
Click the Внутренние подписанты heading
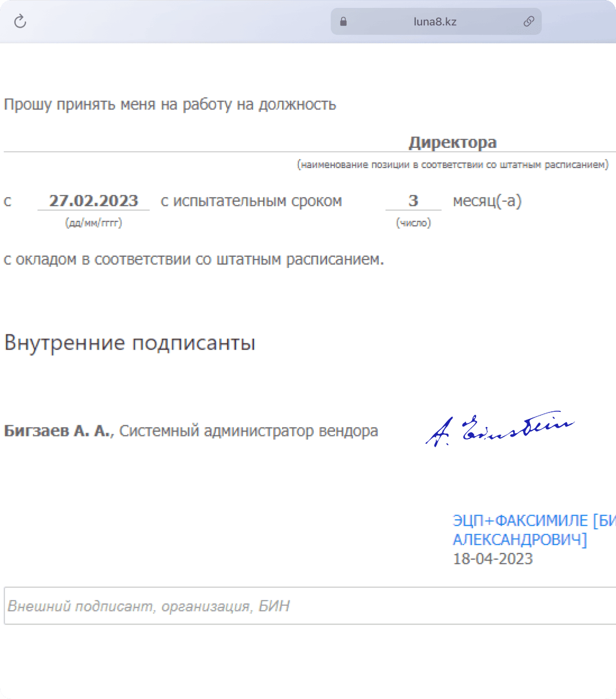[130, 342]
